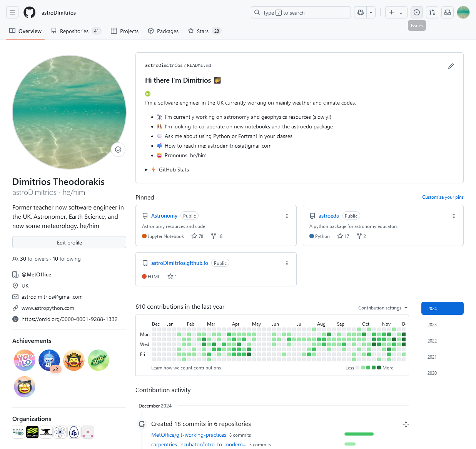Open GitHub Copilot chat icon

[361, 12]
